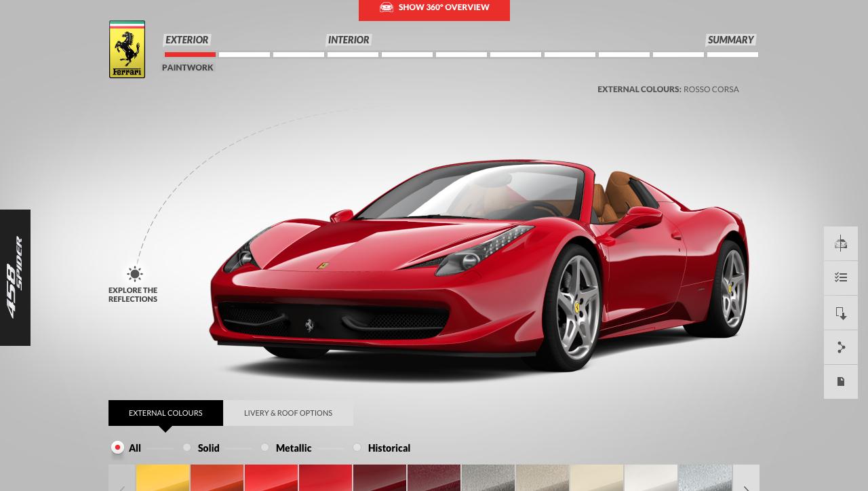Click the progress step directly below SUMMARY label

click(732, 54)
